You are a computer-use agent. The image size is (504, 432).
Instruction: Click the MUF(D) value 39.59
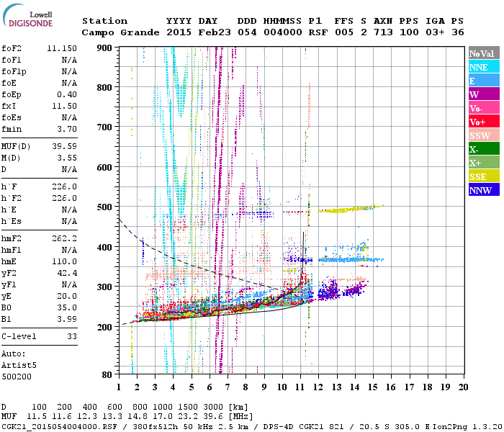pyautogui.click(x=64, y=146)
